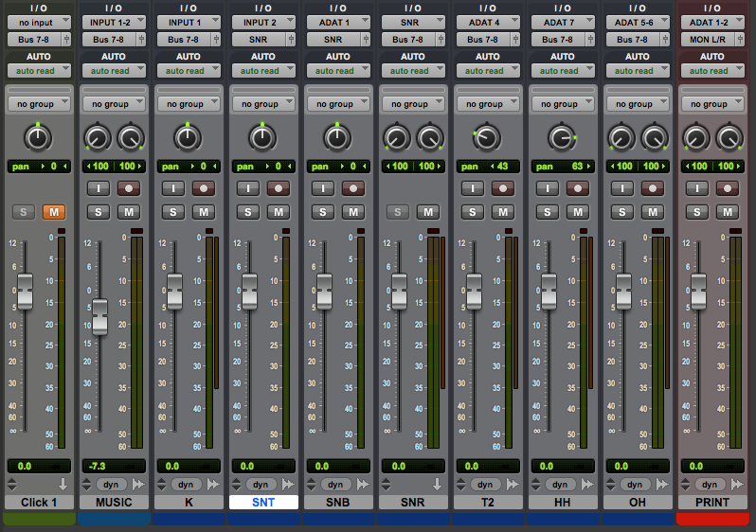
Task: Enable input monitoring on K track
Action: 173,188
